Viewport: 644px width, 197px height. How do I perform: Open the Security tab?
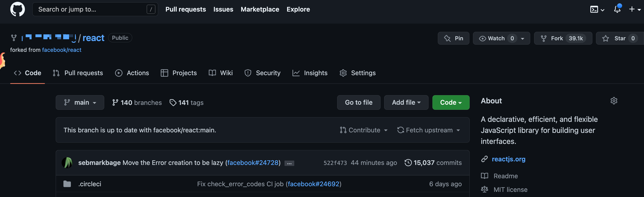[262, 73]
